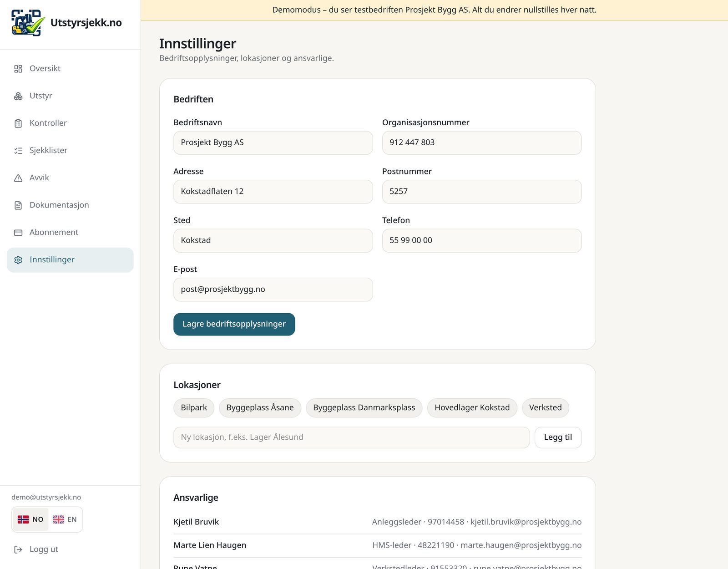Click the Dokumentasjon sidebar label

click(x=59, y=205)
